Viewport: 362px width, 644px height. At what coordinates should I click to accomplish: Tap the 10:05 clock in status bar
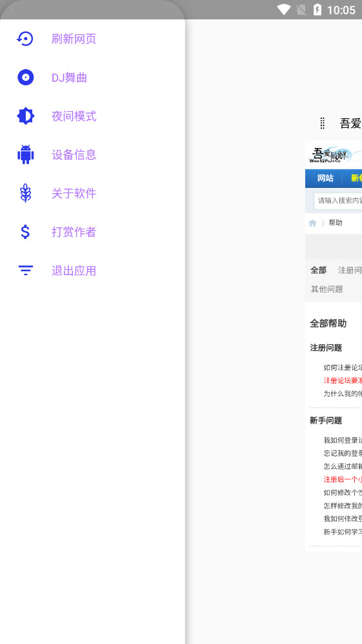click(x=341, y=10)
